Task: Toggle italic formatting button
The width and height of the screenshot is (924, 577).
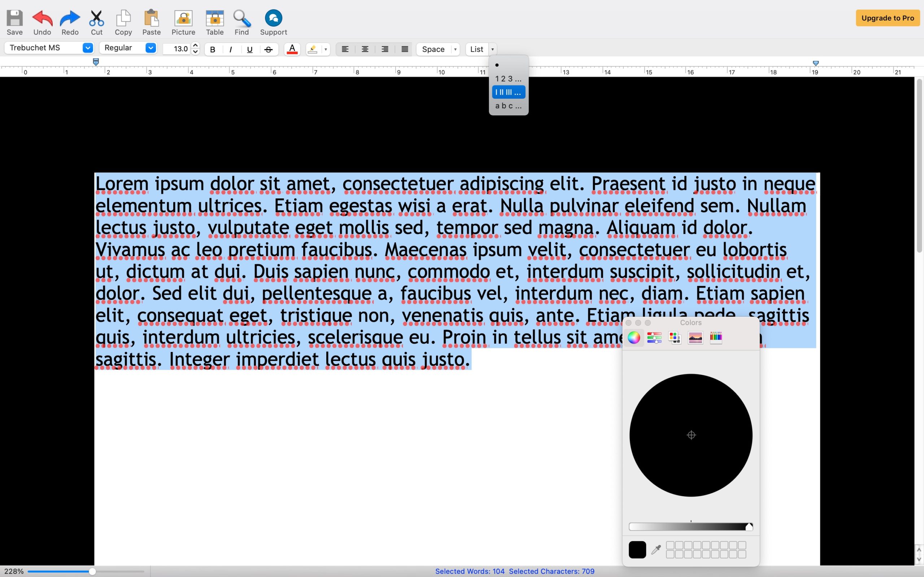Action: (231, 49)
